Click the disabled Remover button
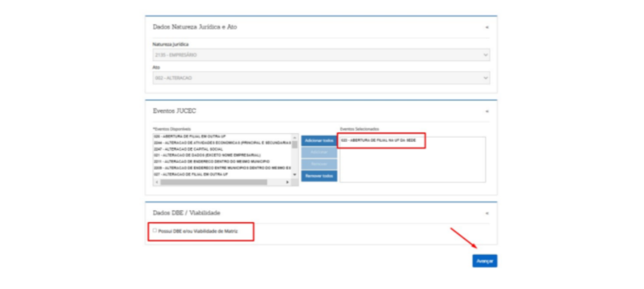This screenshot has width=644, height=289. click(319, 164)
